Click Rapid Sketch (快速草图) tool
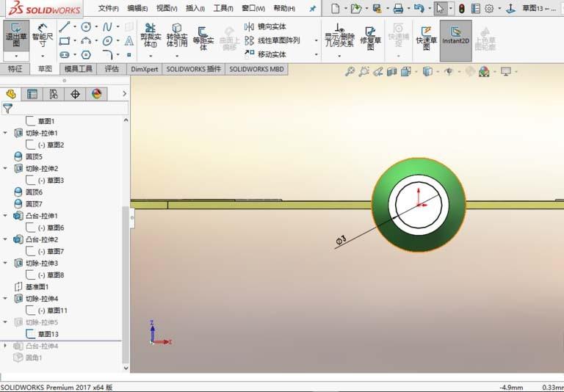The height and width of the screenshot is (392, 564). (x=426, y=37)
